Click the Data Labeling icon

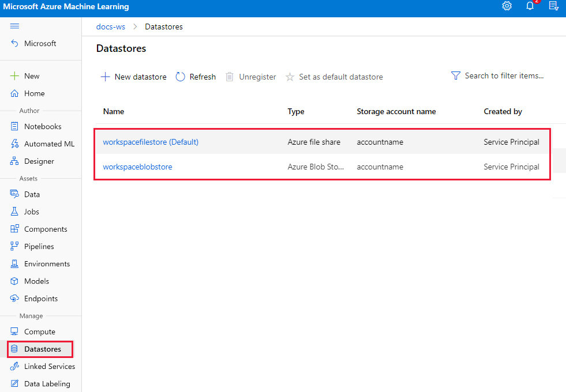pos(14,383)
